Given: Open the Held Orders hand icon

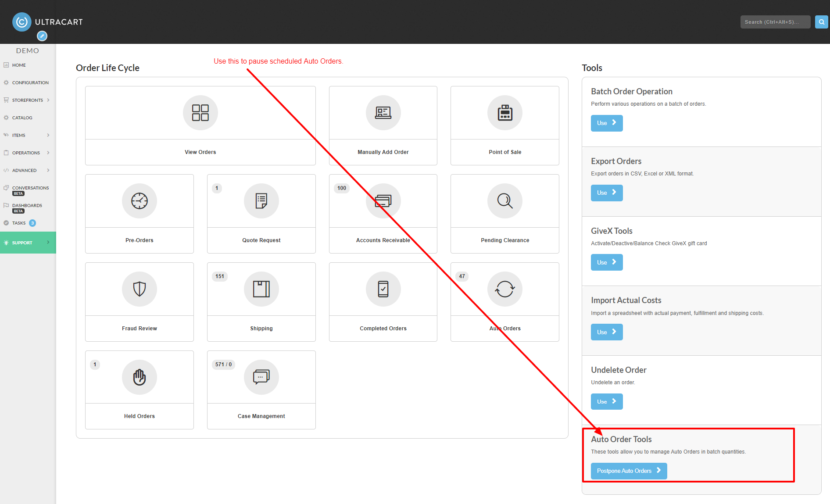Looking at the screenshot, I should click(x=140, y=377).
